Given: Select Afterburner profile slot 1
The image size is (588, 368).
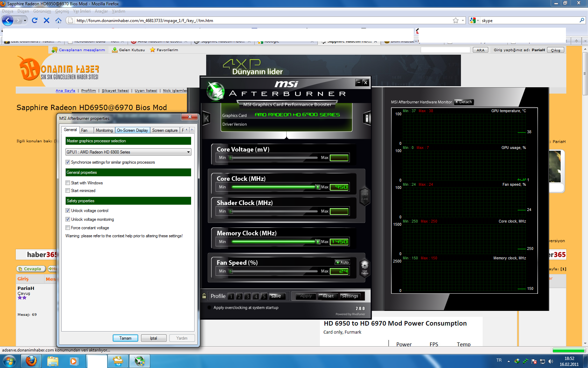Looking at the screenshot, I should 231,297.
